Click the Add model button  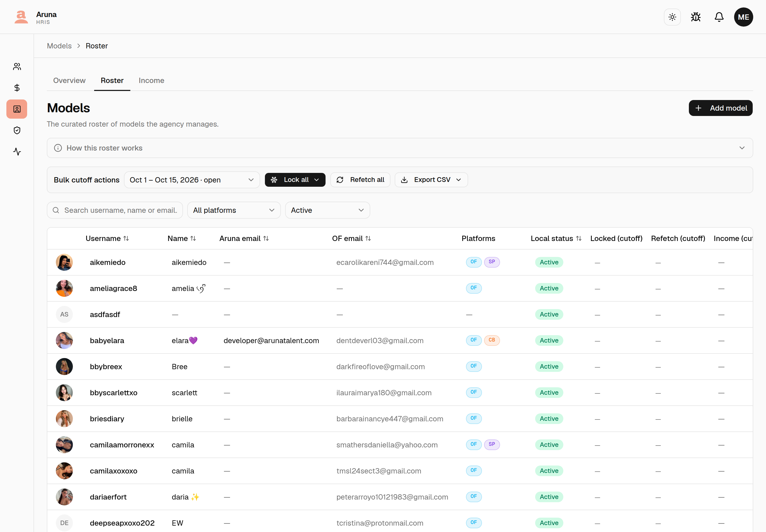coord(721,108)
